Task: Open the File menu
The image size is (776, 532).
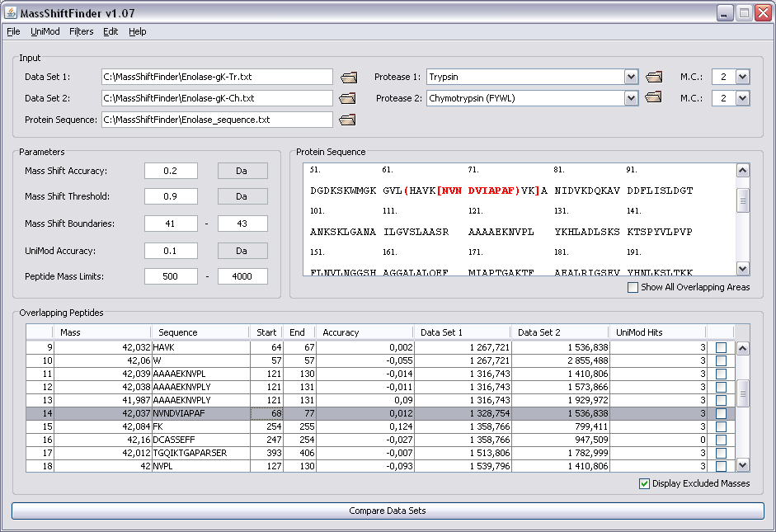Action: click(x=13, y=31)
